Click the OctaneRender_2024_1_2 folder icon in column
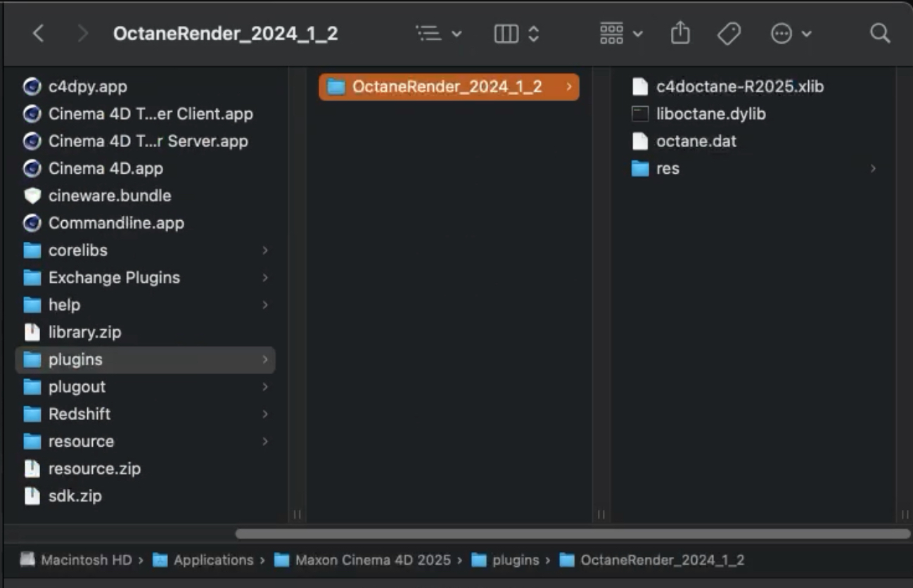 point(336,87)
